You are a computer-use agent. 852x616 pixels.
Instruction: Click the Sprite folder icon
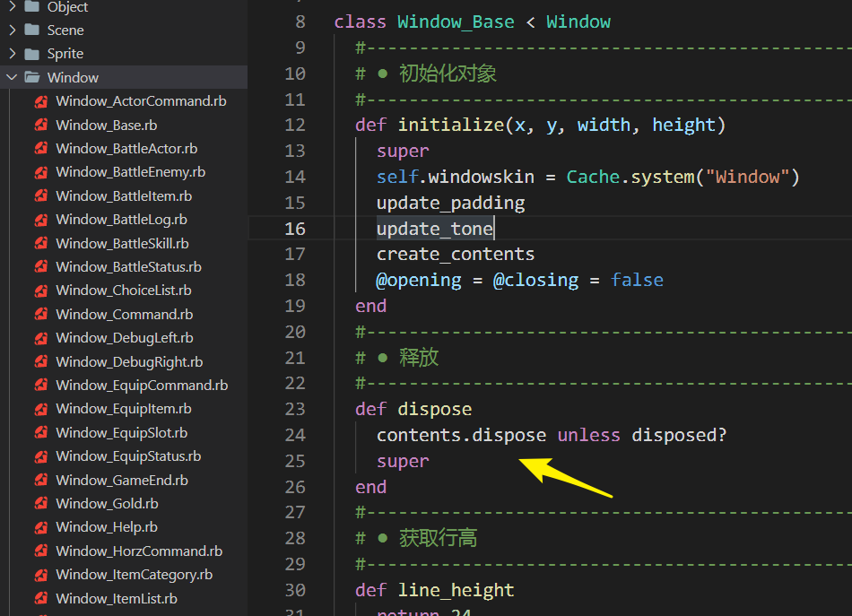[x=32, y=54]
